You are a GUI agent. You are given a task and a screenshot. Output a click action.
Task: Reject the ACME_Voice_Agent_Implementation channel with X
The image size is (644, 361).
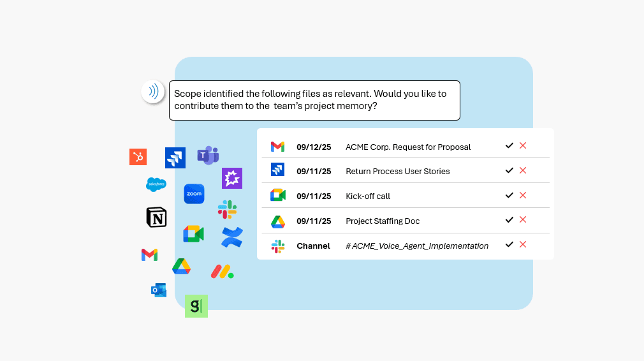pyautogui.click(x=523, y=244)
